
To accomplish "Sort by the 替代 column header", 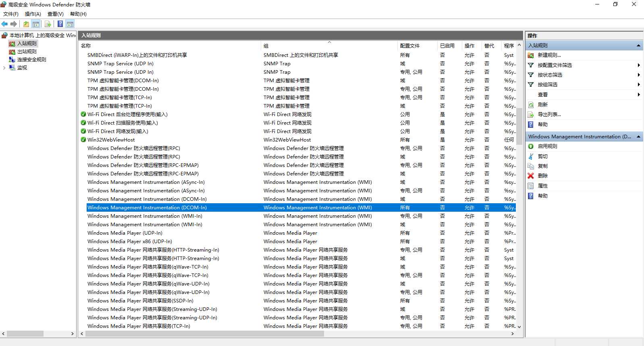I will [491, 46].
